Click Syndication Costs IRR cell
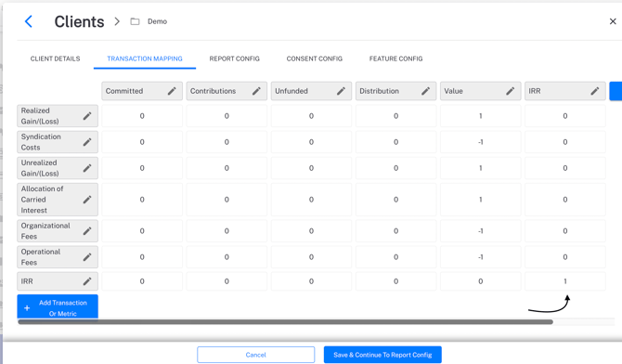The width and height of the screenshot is (622, 364). point(565,142)
